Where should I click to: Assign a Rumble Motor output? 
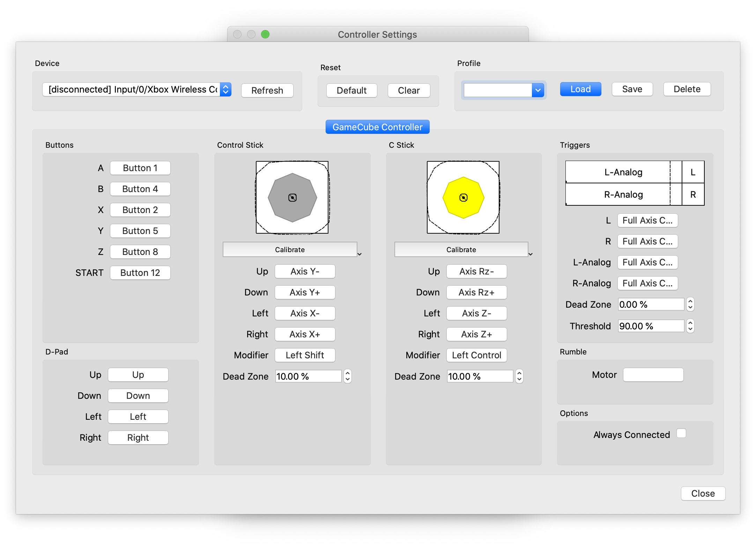[x=653, y=374]
